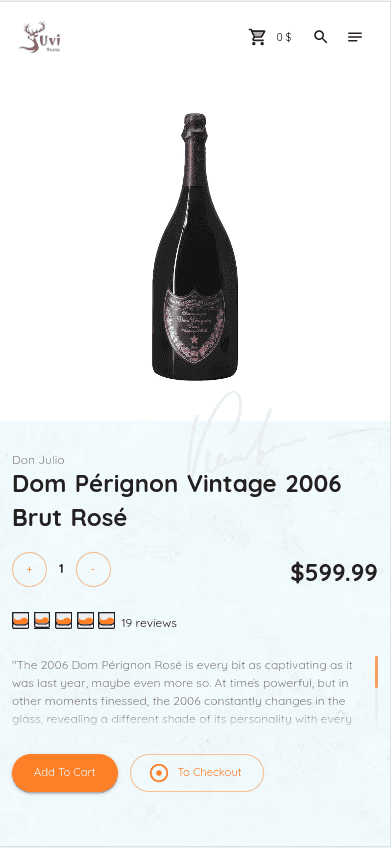Decrease quantity with the minus button
391x848 pixels.
point(93,569)
